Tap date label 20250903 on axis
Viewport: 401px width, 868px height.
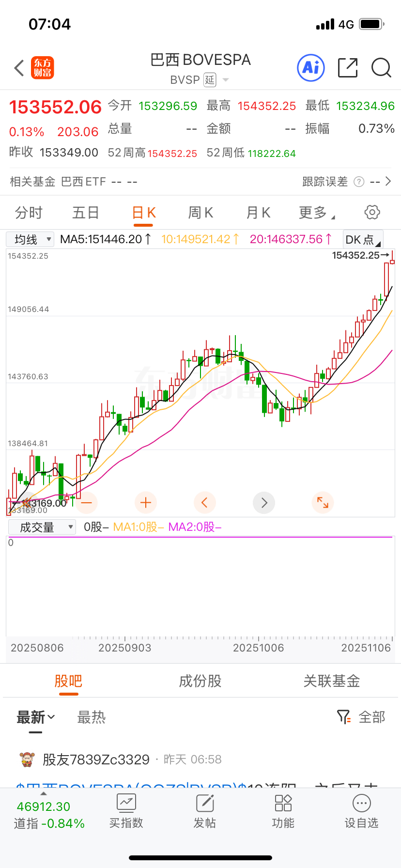pos(124,648)
